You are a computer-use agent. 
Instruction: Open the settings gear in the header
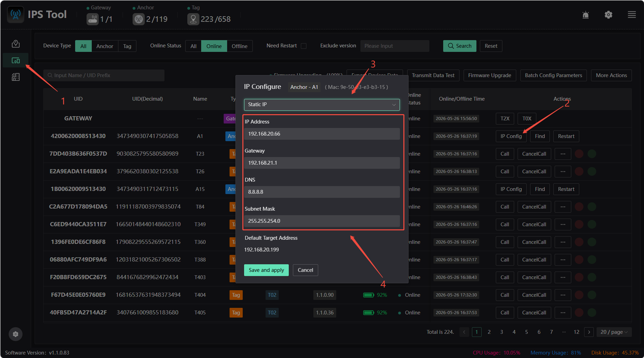click(608, 15)
